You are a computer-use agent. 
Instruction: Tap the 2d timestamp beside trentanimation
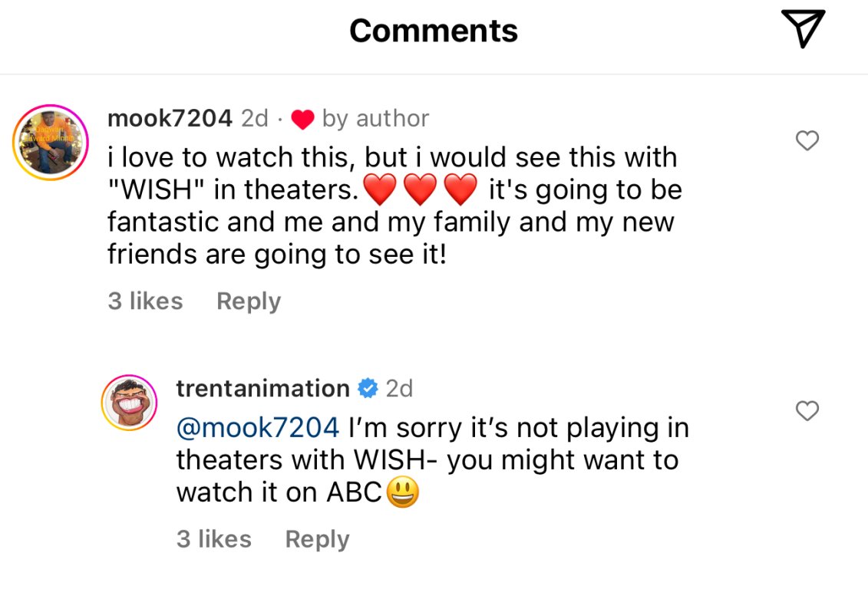pyautogui.click(x=399, y=388)
